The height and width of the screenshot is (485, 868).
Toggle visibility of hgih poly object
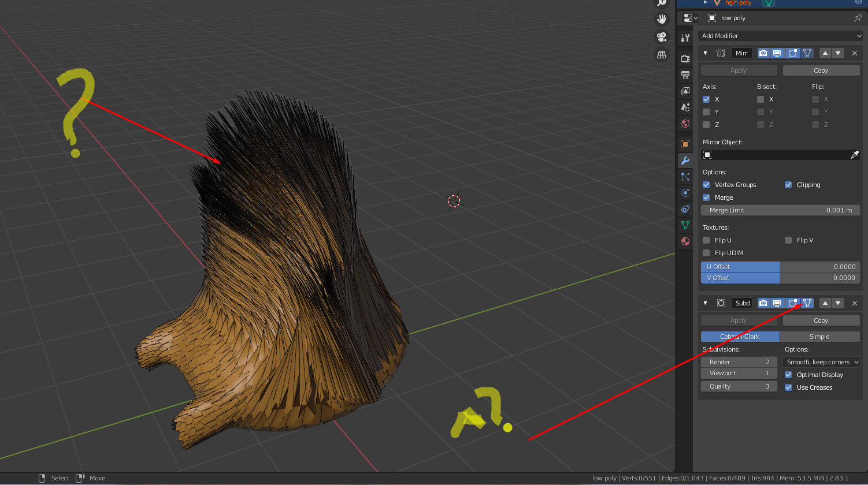[858, 3]
